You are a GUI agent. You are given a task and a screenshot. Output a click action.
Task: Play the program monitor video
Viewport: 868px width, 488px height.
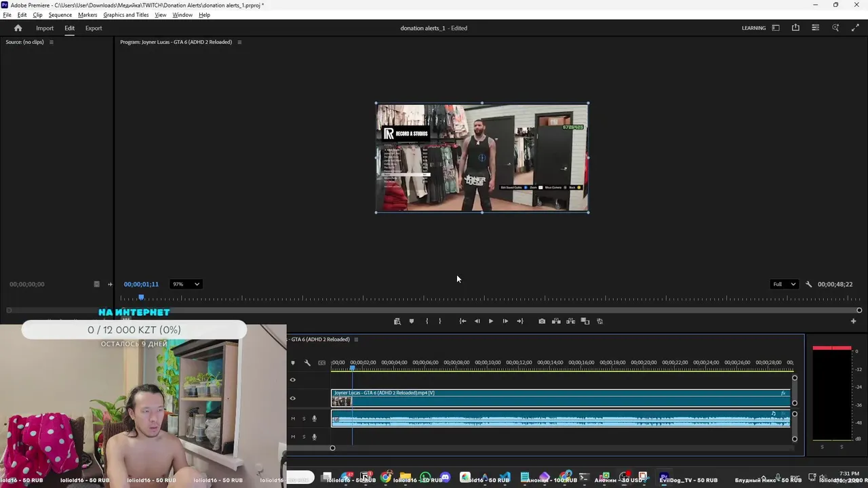(x=491, y=321)
